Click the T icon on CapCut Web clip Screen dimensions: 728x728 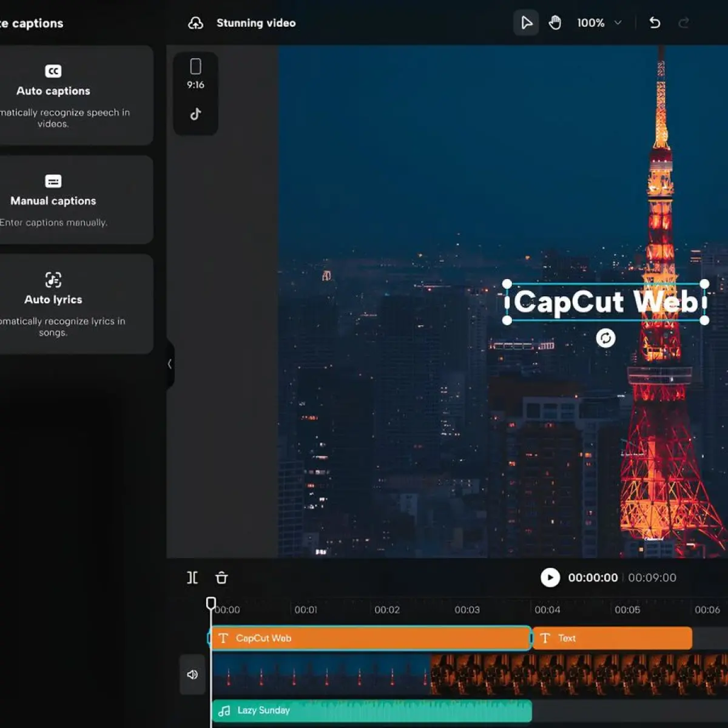pyautogui.click(x=223, y=638)
